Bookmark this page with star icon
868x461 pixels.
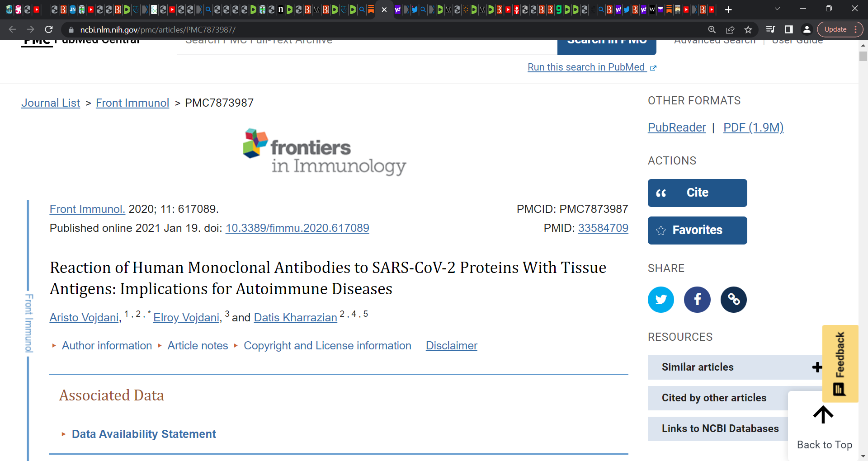pos(748,29)
